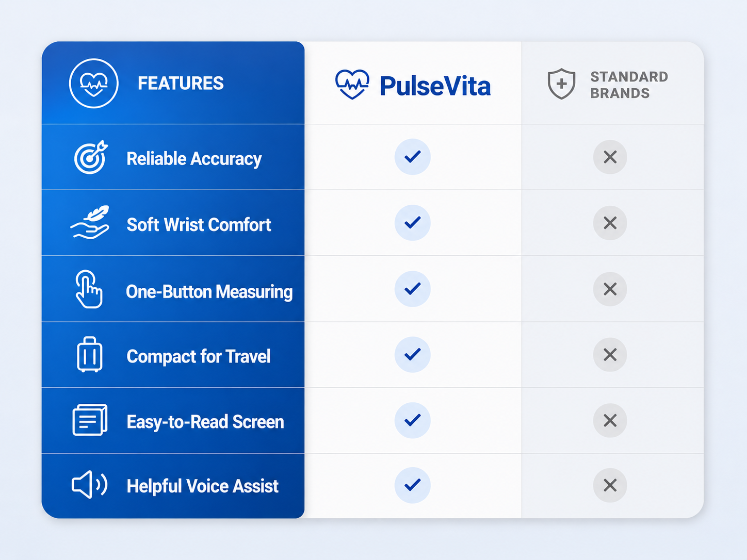Click the suitcase icon for Compact for Travel
The width and height of the screenshot is (747, 560).
(x=90, y=355)
